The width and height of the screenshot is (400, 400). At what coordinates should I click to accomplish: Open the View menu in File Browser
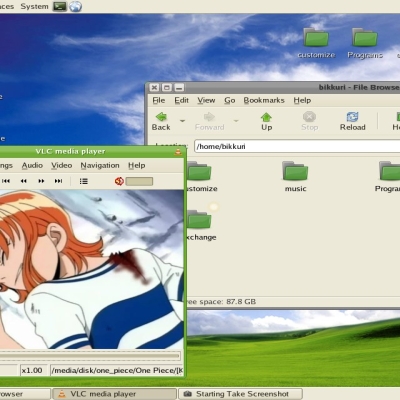[x=206, y=100]
